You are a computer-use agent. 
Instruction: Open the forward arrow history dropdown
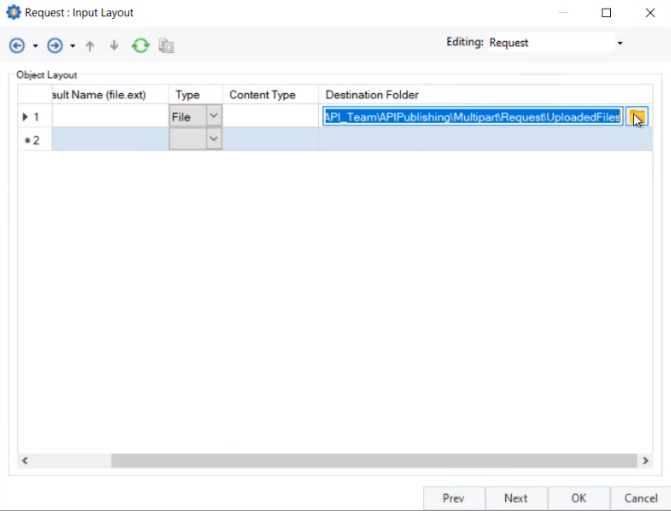73,46
